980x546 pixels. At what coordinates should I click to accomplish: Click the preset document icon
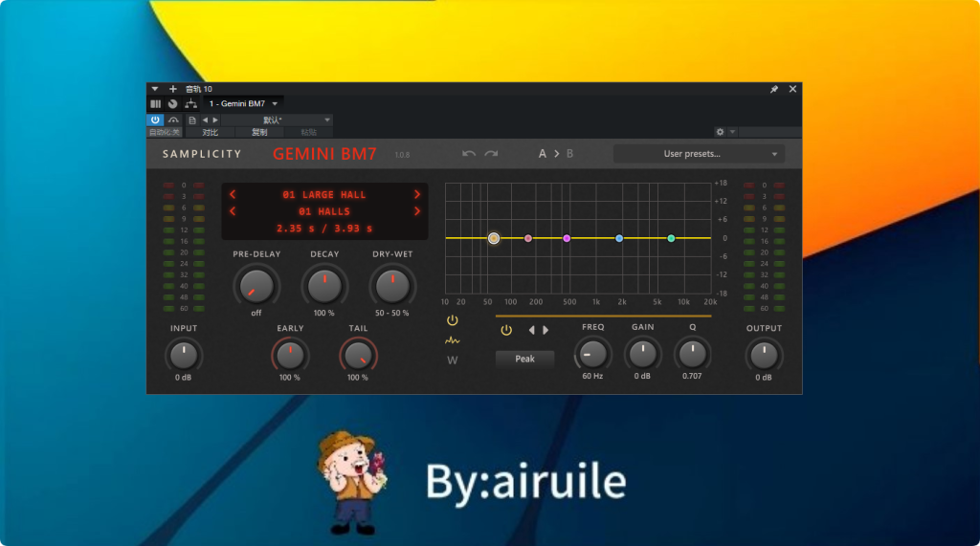click(x=192, y=120)
